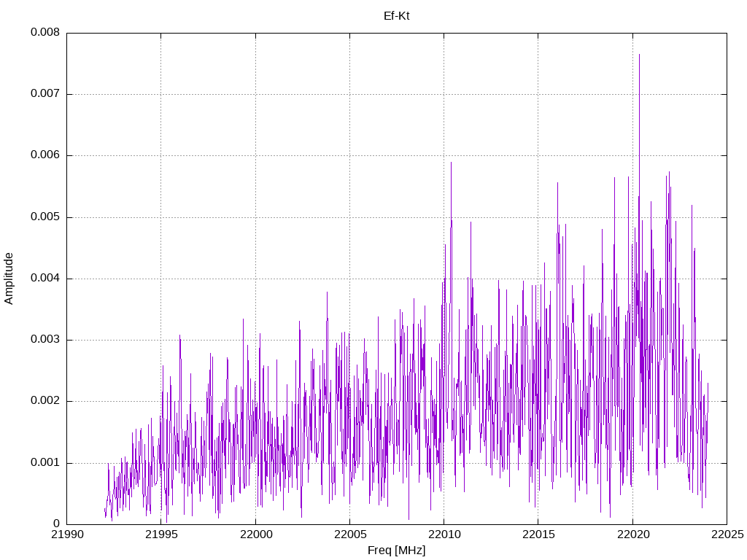The width and height of the screenshot is (747, 560).
Task: Click the x-axis tick label 21995
Action: 161,534
